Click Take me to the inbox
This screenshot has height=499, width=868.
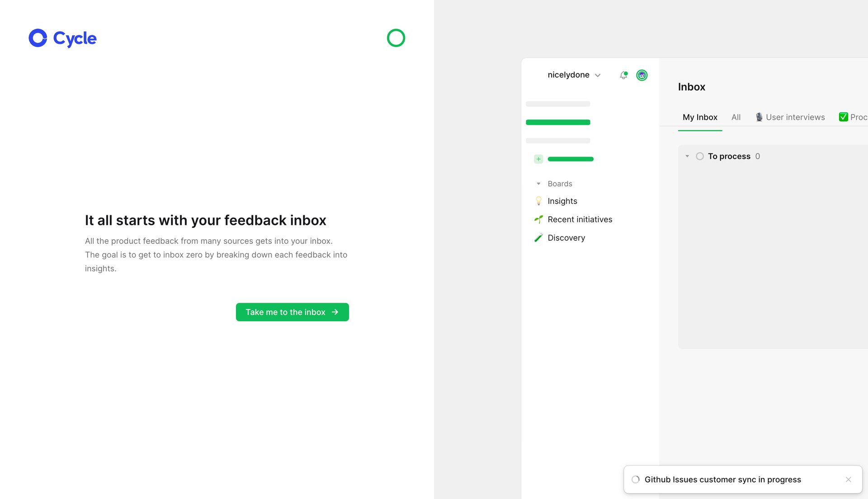tap(292, 312)
